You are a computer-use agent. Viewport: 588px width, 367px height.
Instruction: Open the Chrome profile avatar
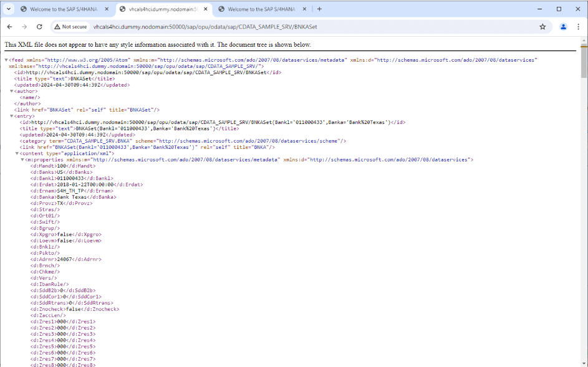coord(564,27)
